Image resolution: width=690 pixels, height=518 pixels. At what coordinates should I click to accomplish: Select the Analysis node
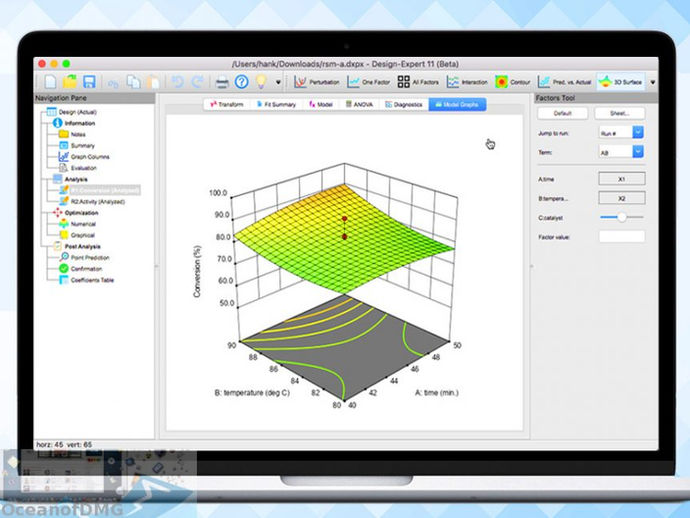tap(70, 179)
